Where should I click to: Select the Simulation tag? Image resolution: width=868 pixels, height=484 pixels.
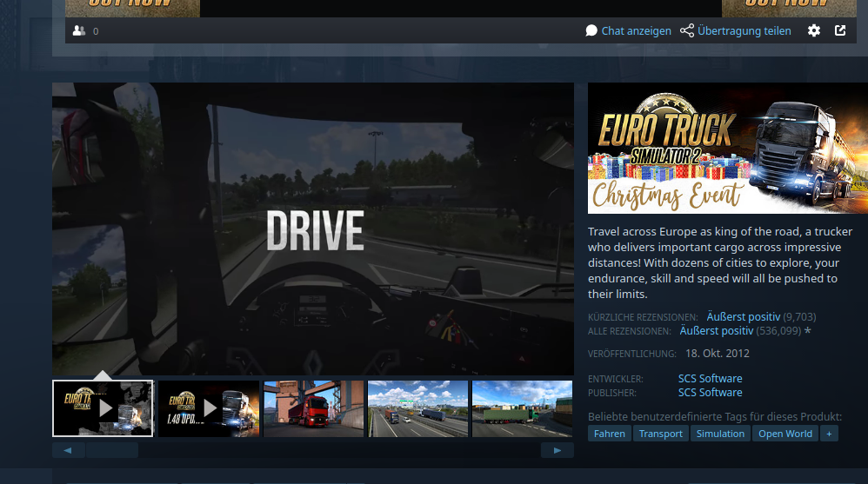point(720,434)
